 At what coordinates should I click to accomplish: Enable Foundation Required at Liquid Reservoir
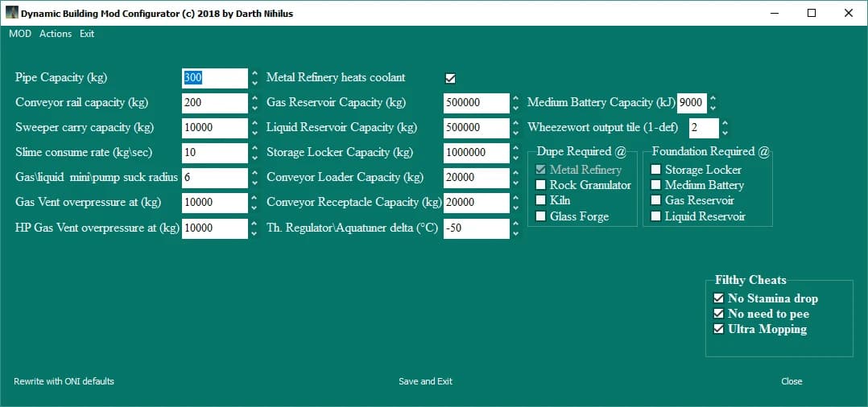pyautogui.click(x=656, y=216)
